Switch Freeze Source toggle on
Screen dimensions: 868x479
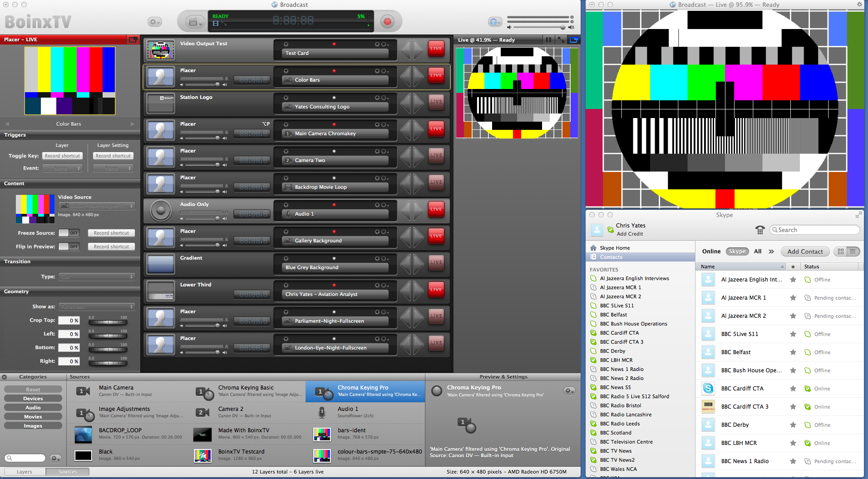click(69, 233)
